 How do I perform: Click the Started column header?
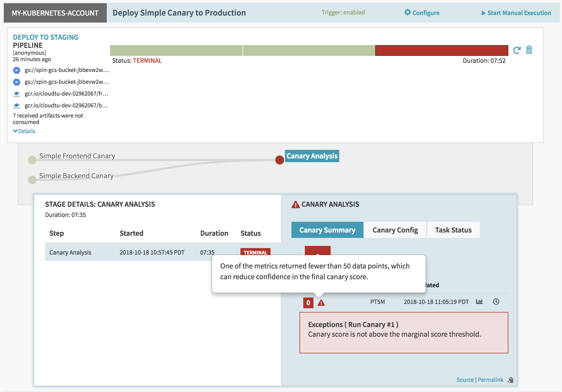click(x=132, y=233)
